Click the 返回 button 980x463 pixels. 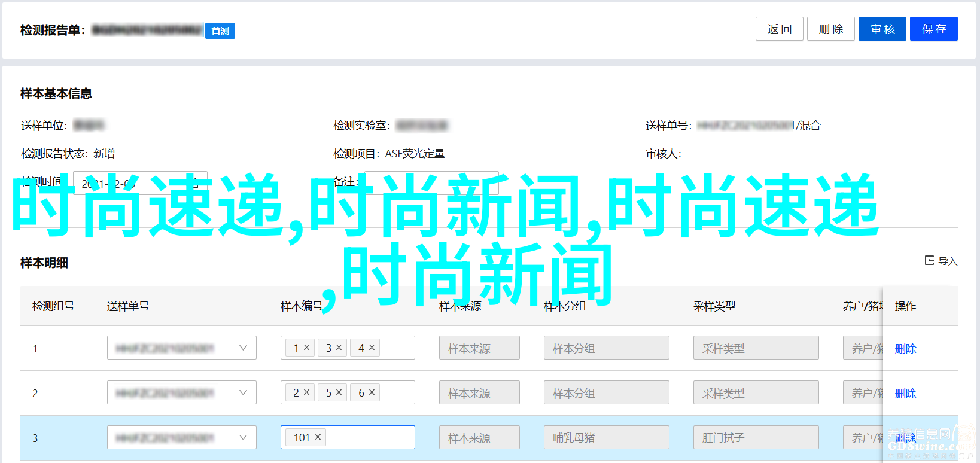point(779,29)
